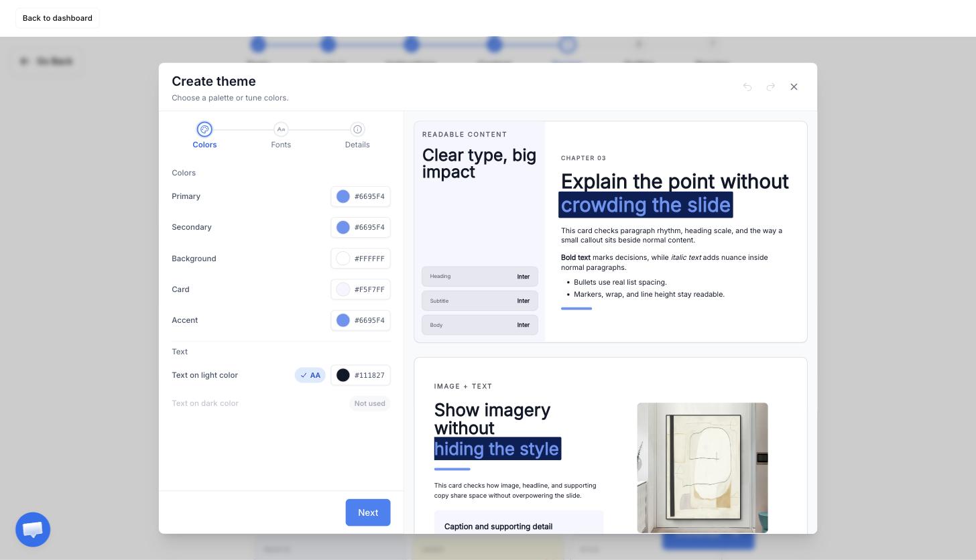
Task: Click the artwork image thumbnail in preview
Action: pyautogui.click(x=703, y=468)
